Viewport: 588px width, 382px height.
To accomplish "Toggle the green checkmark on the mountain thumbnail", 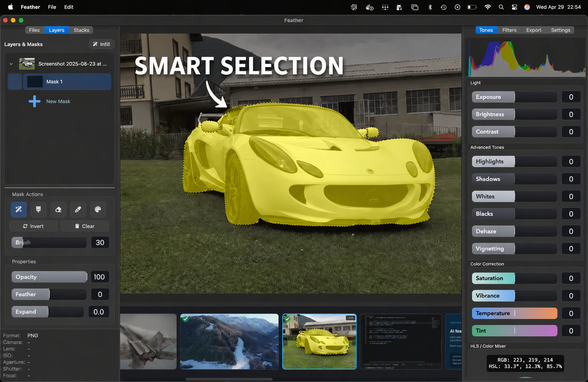I will tap(186, 319).
